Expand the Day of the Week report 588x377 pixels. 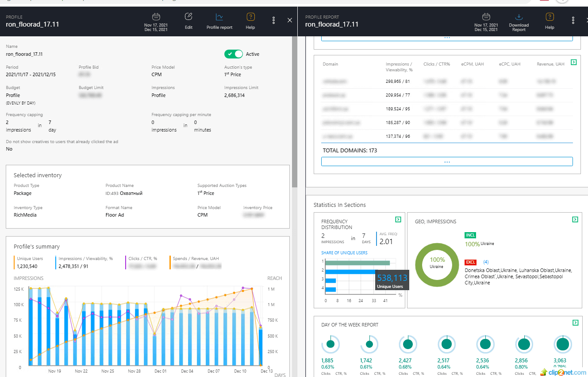[575, 323]
